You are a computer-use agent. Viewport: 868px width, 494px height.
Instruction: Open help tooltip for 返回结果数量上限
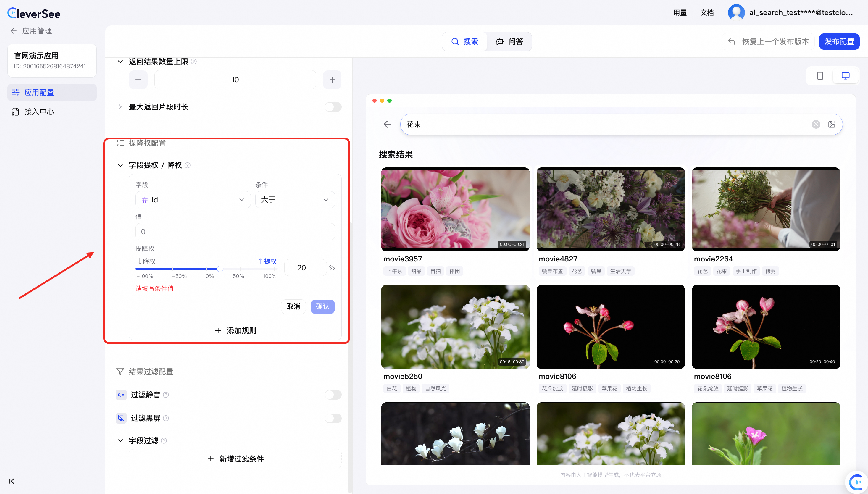(194, 62)
